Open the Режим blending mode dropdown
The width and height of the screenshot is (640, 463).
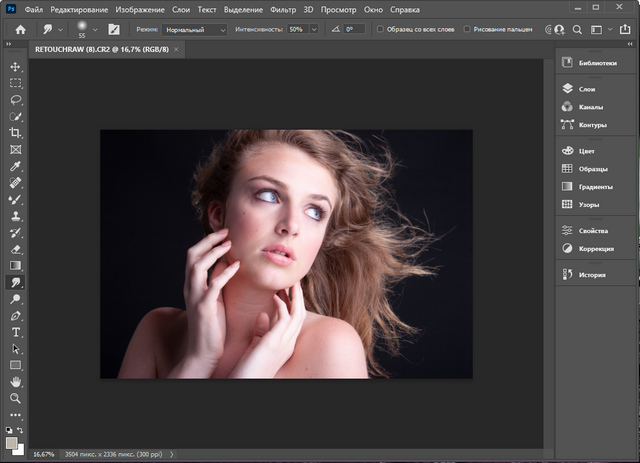point(195,30)
